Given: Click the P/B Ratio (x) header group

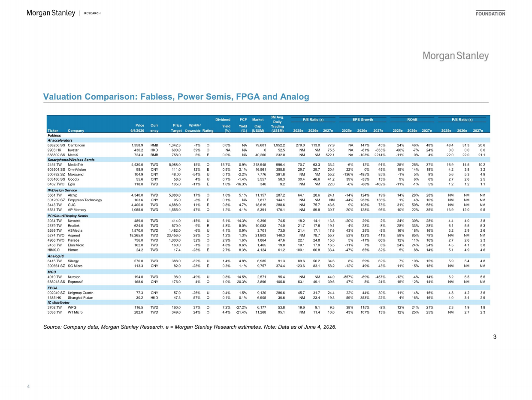Looking at the screenshot, I should (462, 119).
